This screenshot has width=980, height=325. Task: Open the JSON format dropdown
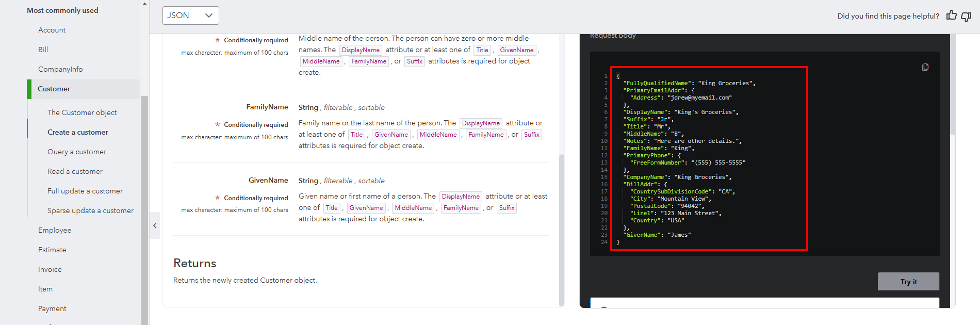click(191, 15)
